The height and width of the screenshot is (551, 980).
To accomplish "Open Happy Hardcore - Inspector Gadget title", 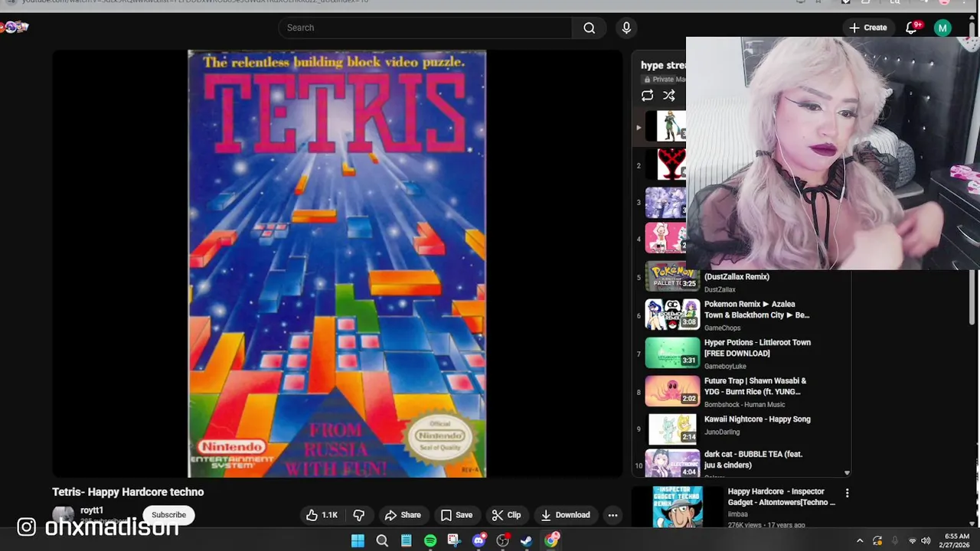I will 781,497.
